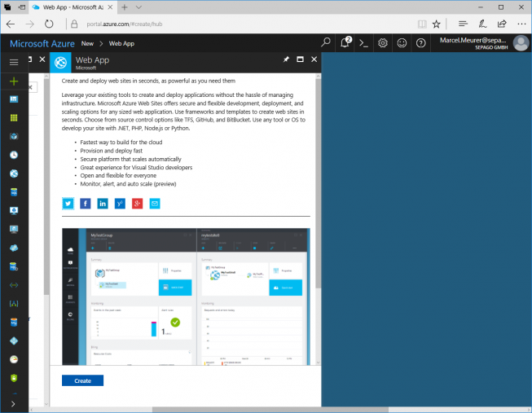Open notifications bell with 2 alerts
The height and width of the screenshot is (413, 532).
(345, 42)
